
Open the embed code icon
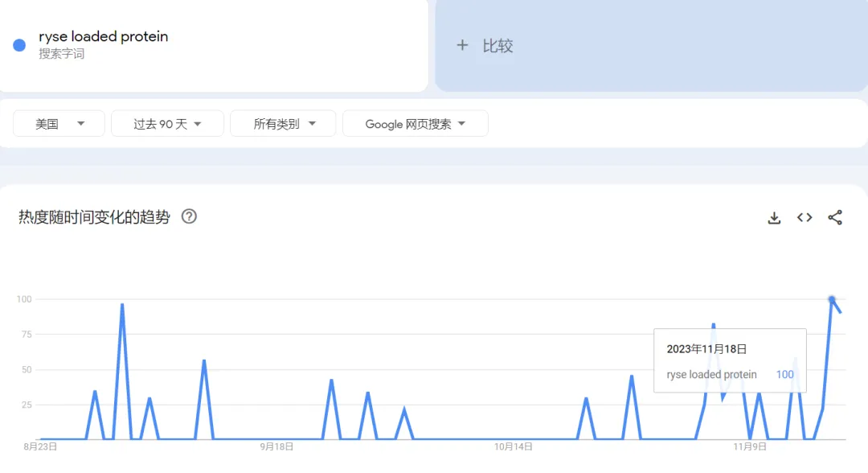pyautogui.click(x=805, y=218)
